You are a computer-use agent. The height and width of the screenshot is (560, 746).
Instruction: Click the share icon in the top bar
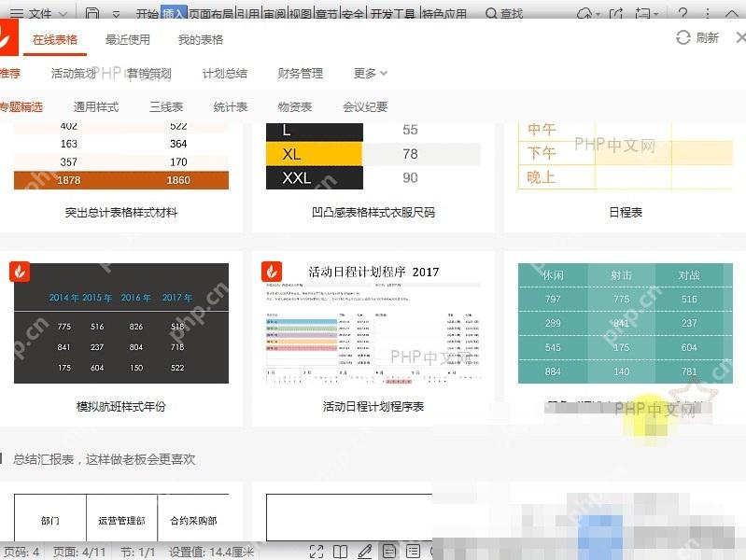click(x=616, y=13)
